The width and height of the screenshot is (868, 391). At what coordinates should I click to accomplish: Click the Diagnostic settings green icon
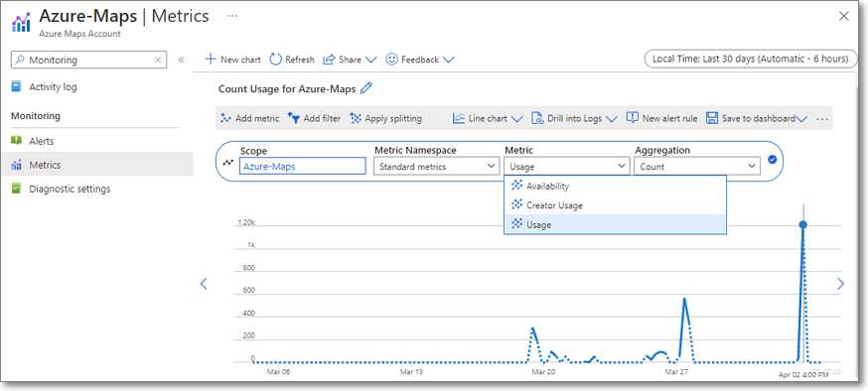(x=17, y=189)
